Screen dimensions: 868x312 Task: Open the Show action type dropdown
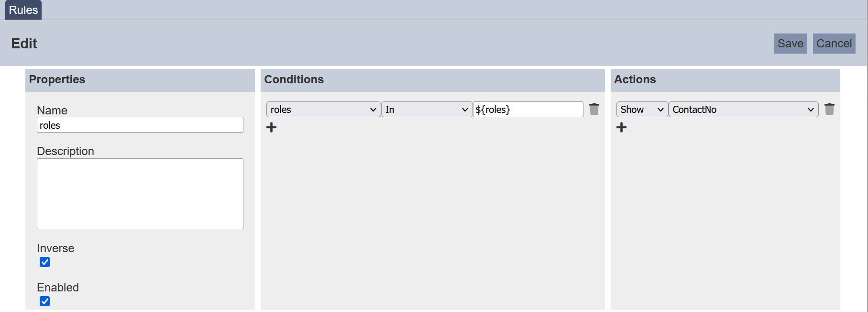click(x=642, y=110)
